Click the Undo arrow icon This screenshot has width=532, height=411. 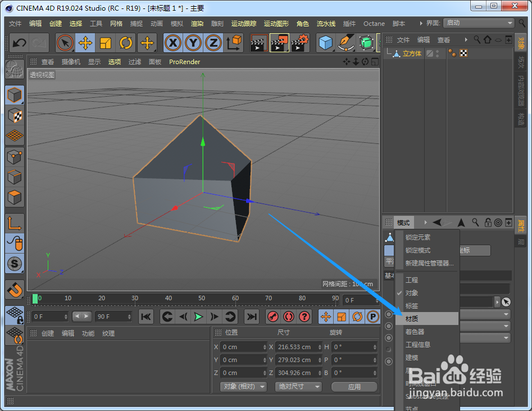pos(19,43)
